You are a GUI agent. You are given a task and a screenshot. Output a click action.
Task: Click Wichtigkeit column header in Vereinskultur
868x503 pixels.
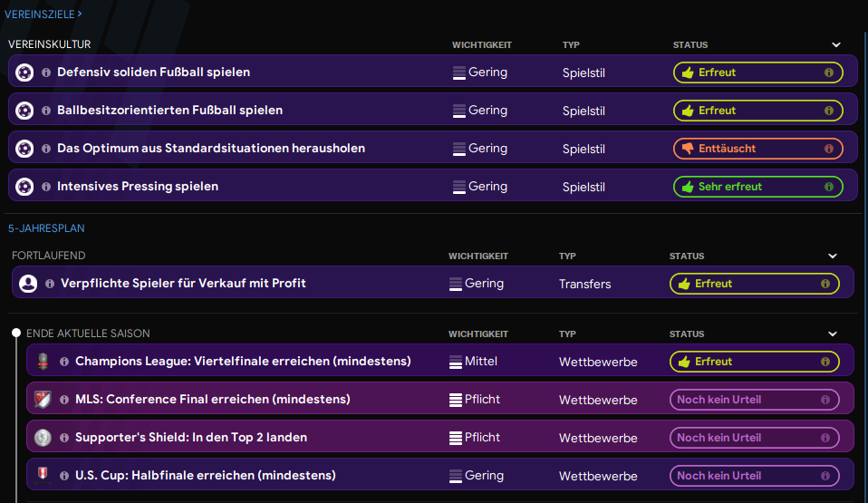[x=482, y=45]
